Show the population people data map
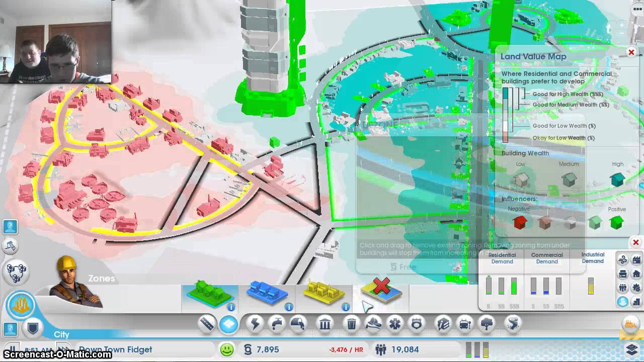 (623, 288)
